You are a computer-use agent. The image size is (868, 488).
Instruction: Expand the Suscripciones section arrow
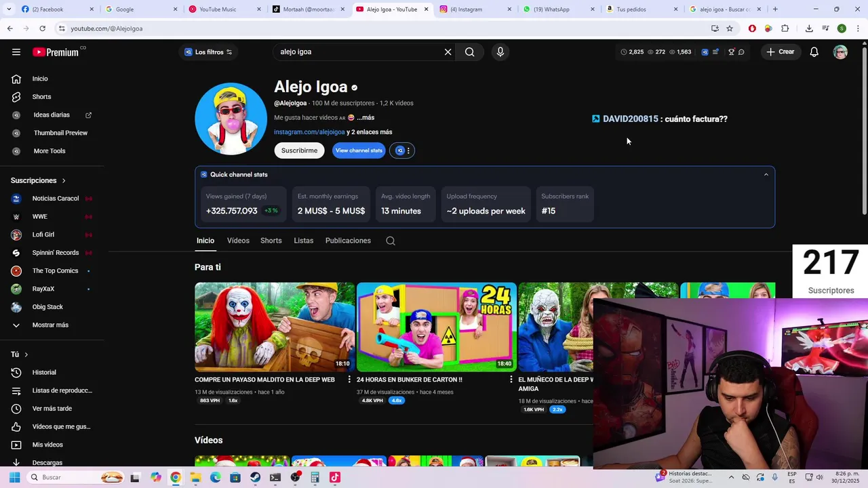click(64, 180)
